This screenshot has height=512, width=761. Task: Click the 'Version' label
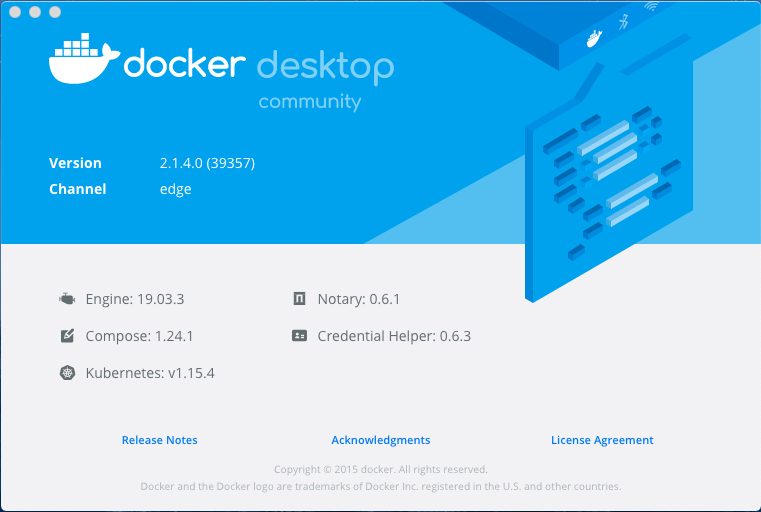click(75, 163)
